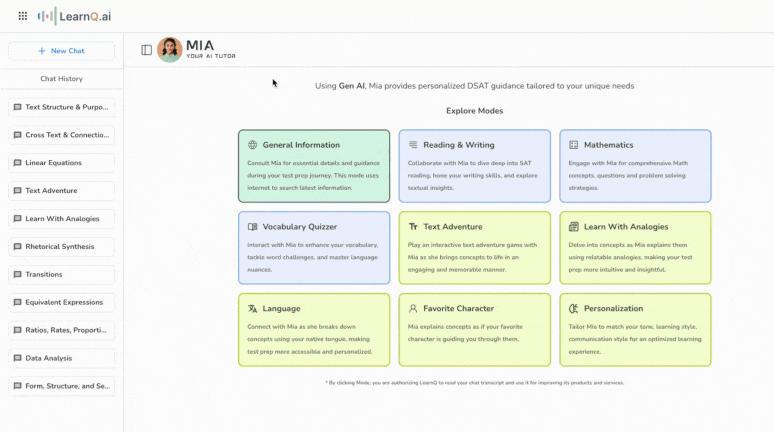Viewport: 774px width, 432px height.
Task: Open Ratios, Rates, Proporti... chat
Action: click(x=61, y=330)
